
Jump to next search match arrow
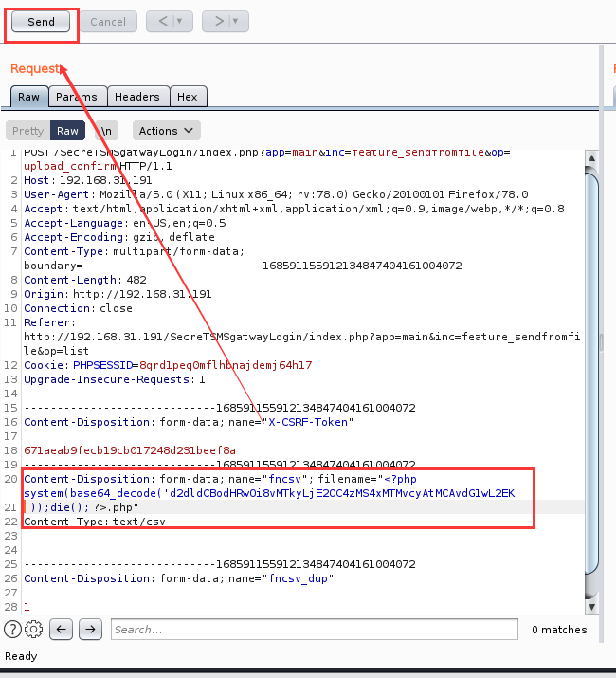click(x=90, y=629)
